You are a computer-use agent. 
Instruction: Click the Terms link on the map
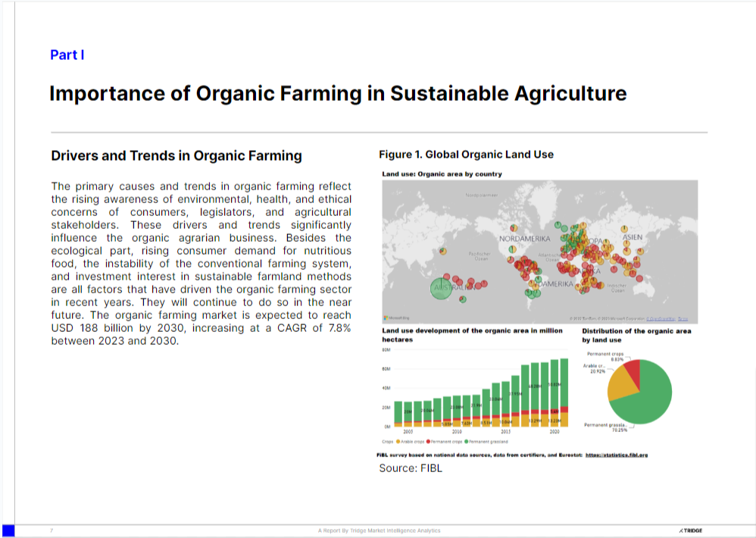click(683, 318)
